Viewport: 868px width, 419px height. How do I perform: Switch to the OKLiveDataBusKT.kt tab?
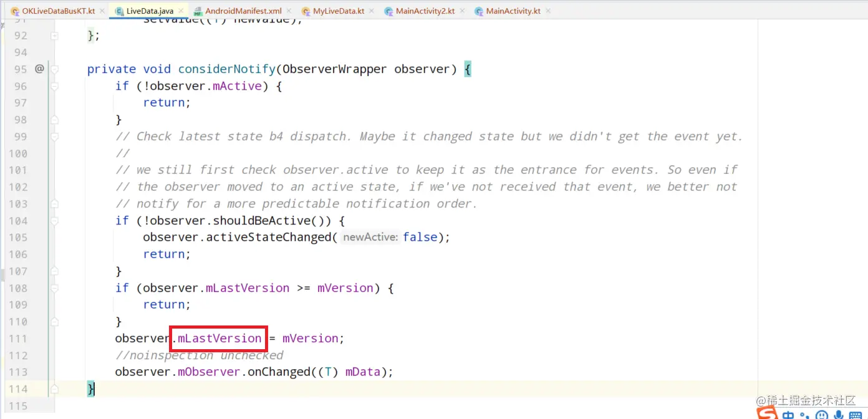[58, 11]
